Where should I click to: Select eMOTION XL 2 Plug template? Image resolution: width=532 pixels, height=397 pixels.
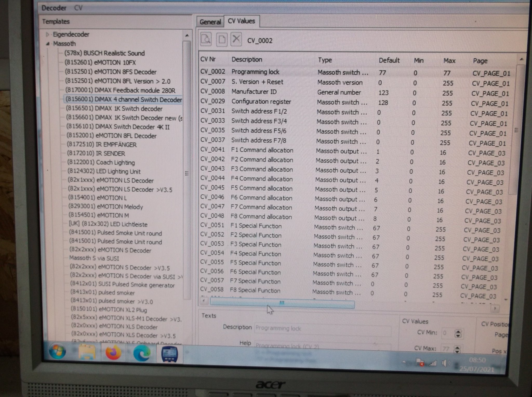tap(109, 309)
